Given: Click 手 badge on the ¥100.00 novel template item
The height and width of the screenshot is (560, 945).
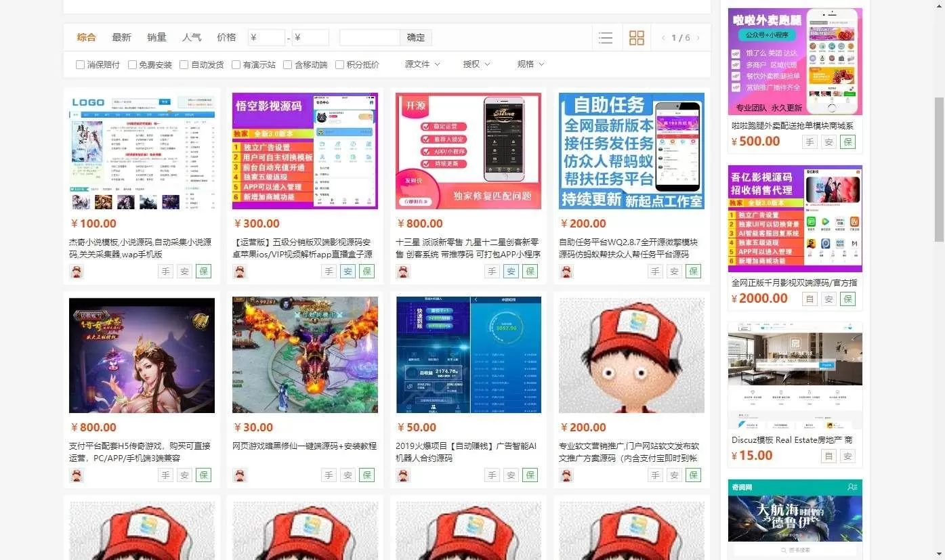Looking at the screenshot, I should tap(166, 272).
